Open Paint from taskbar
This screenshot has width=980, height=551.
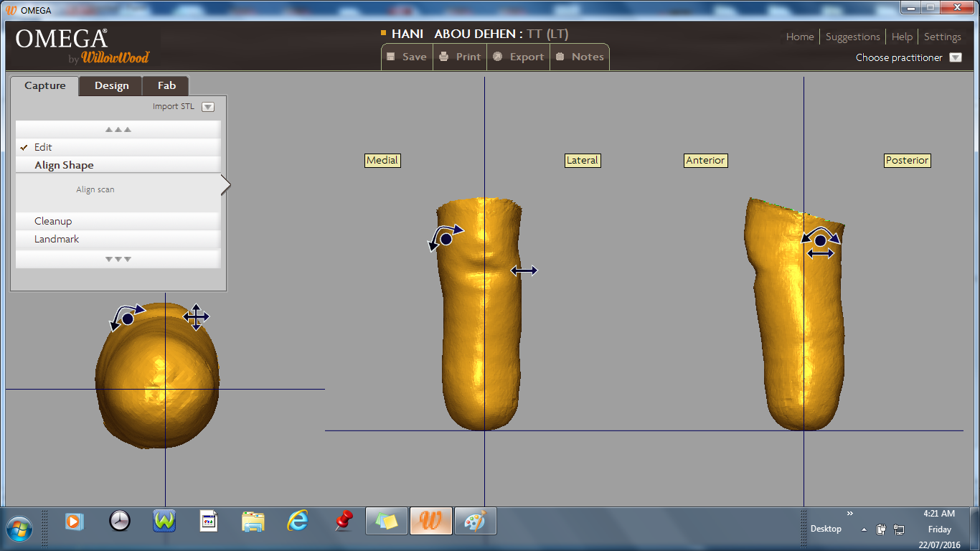pyautogui.click(x=475, y=522)
